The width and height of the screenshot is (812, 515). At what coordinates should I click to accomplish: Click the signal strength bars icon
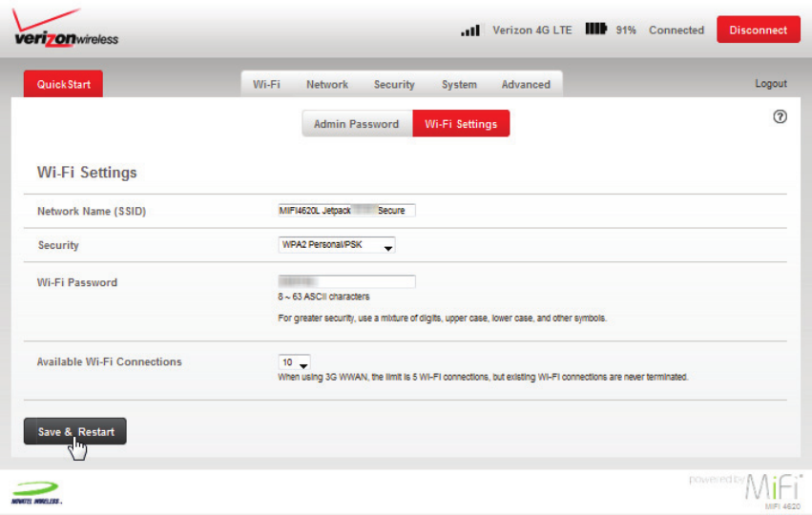[x=470, y=31]
